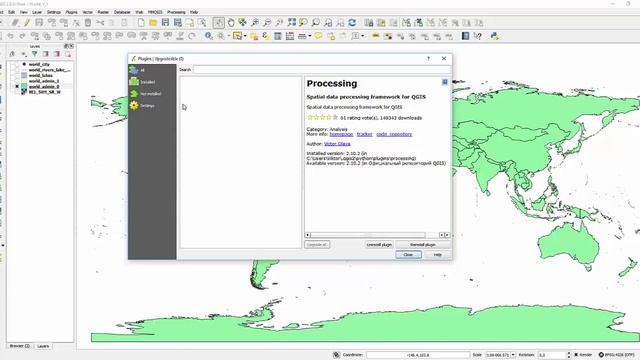
Task: Open the Edit menu
Action: click(x=11, y=12)
